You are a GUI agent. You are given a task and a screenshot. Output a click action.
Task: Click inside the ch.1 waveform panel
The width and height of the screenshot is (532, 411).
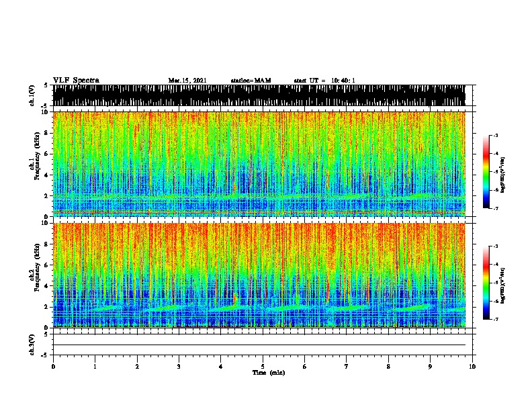tap(259, 95)
